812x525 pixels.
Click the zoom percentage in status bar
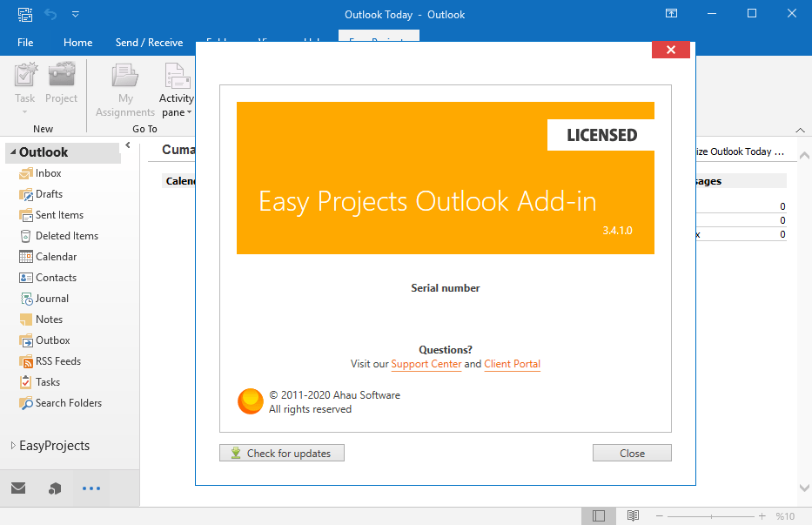(785, 516)
